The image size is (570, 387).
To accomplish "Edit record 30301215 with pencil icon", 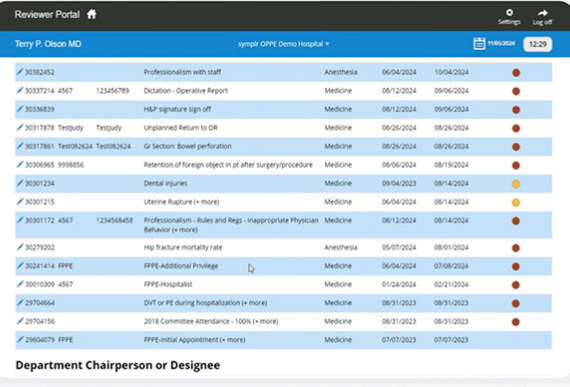I will click(x=20, y=201).
